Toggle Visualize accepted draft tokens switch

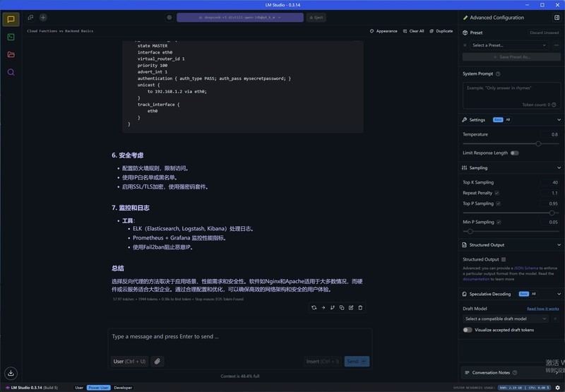coord(468,330)
